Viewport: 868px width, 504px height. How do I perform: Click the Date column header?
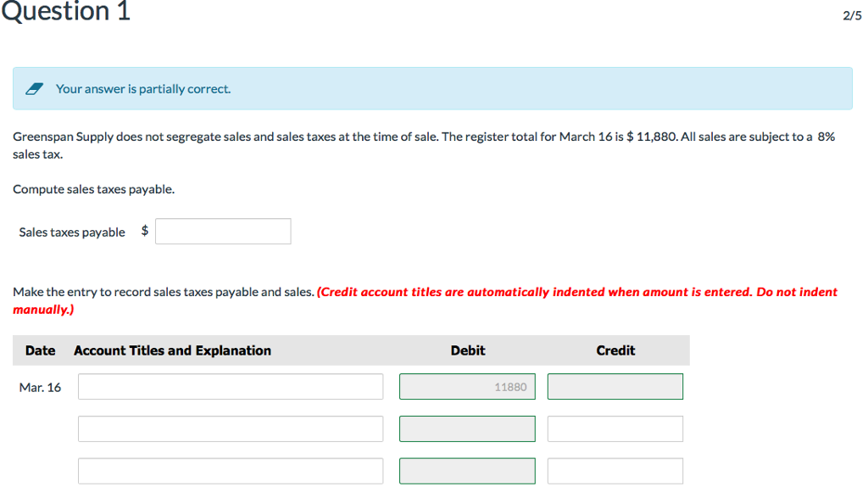[40, 350]
